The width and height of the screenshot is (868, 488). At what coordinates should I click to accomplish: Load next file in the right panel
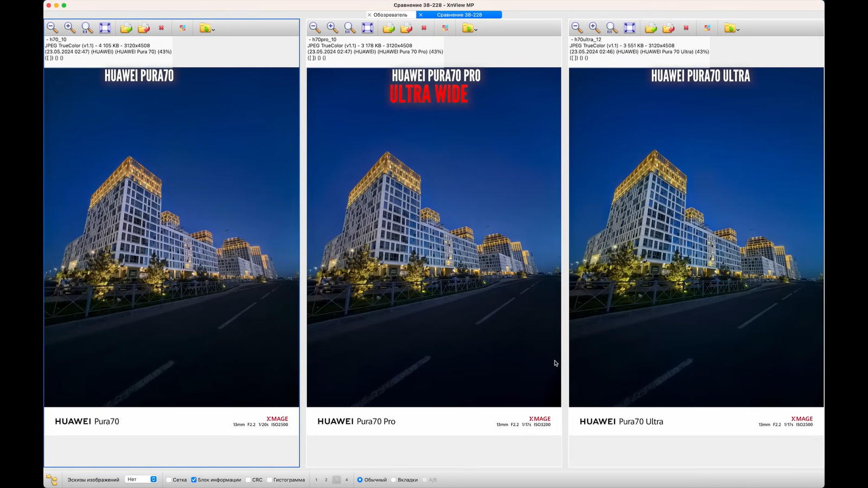pos(668,28)
